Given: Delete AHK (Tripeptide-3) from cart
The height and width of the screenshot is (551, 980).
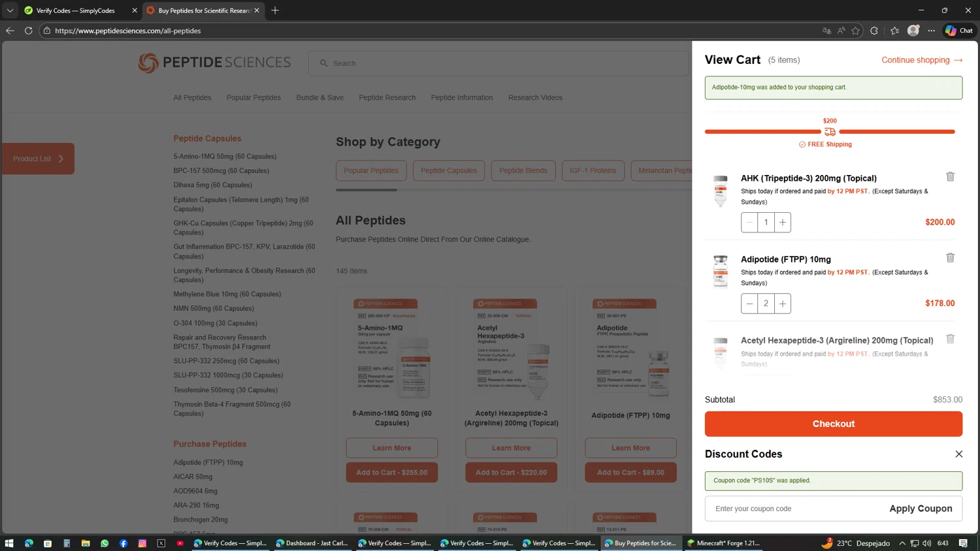Looking at the screenshot, I should (x=950, y=177).
